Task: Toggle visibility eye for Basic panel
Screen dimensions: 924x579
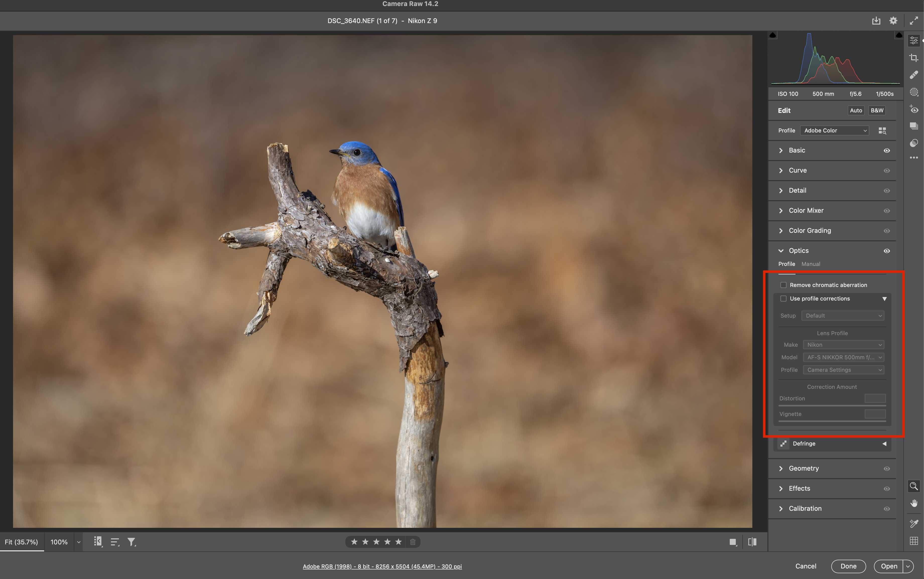Action: (x=886, y=151)
